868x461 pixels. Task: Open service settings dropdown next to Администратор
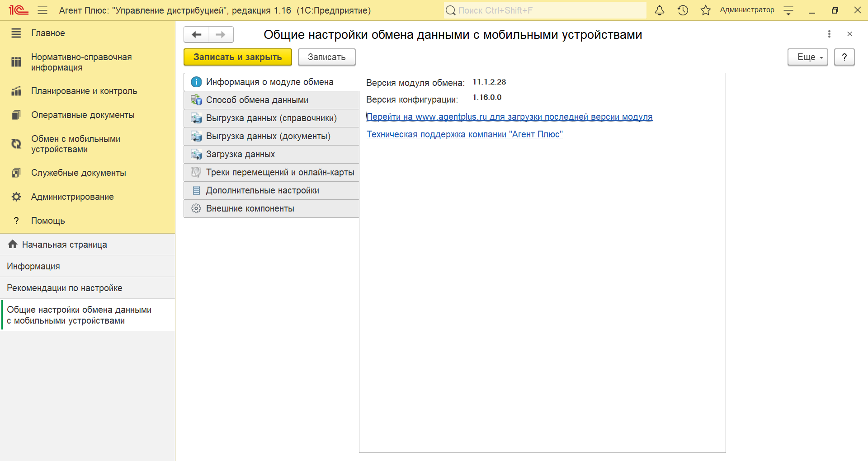click(x=788, y=11)
